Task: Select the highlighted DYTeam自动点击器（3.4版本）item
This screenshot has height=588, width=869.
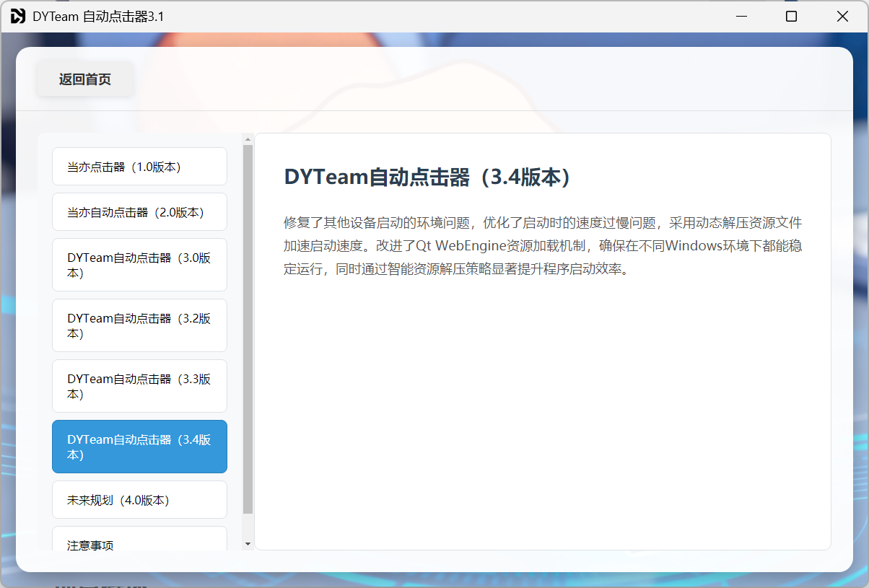Action: pos(139,447)
